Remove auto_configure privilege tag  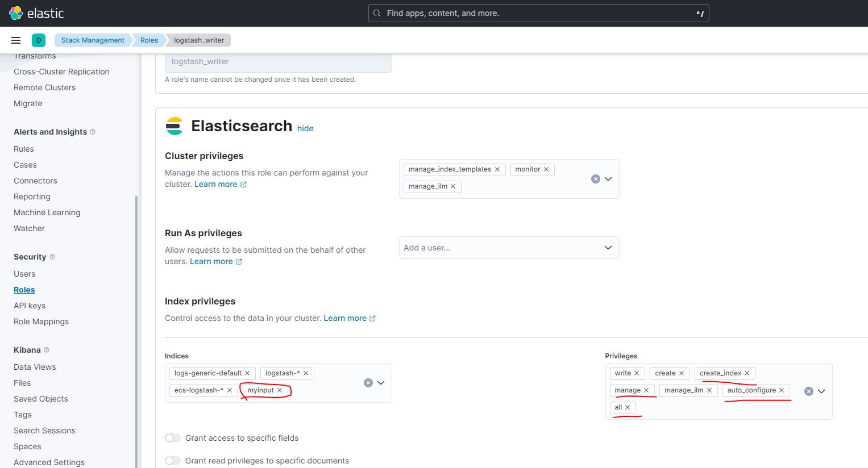coord(782,390)
